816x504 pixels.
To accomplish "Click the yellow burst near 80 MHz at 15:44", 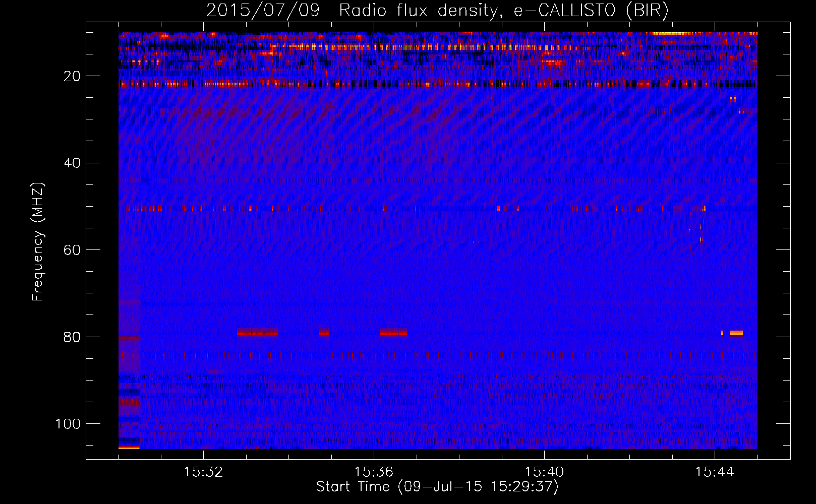I will pos(736,333).
